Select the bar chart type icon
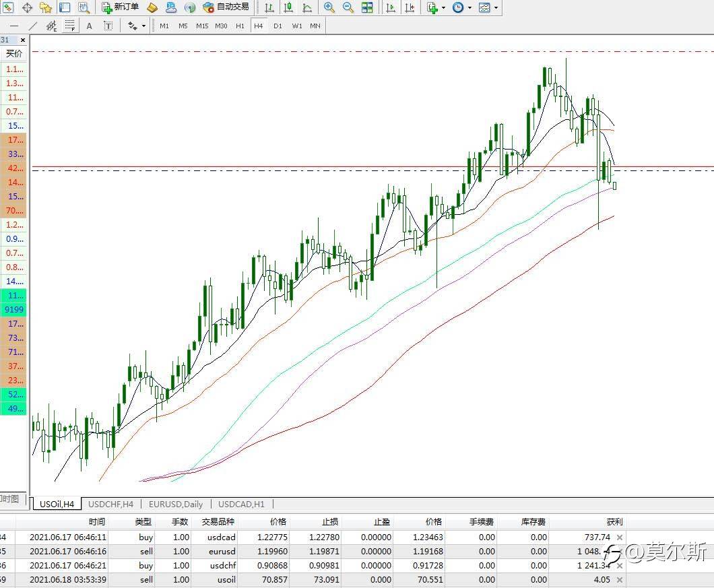Image resolution: width=714 pixels, height=588 pixels. pyautogui.click(x=269, y=7)
